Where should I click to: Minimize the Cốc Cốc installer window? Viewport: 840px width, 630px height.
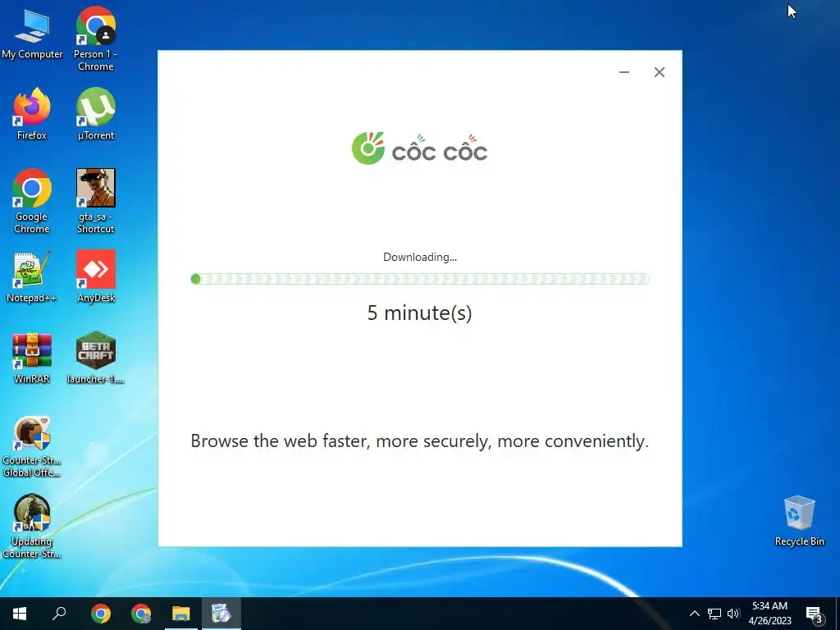tap(624, 72)
